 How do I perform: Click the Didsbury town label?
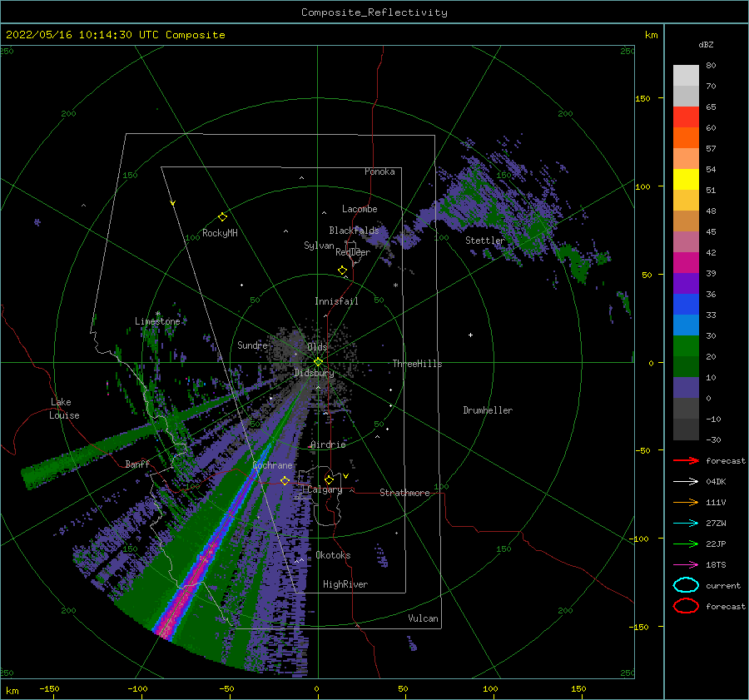point(314,373)
